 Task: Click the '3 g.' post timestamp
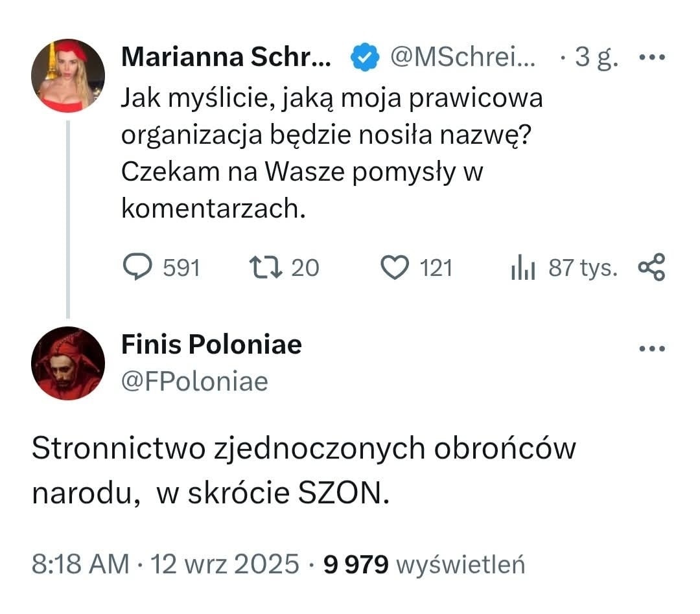pos(593,59)
